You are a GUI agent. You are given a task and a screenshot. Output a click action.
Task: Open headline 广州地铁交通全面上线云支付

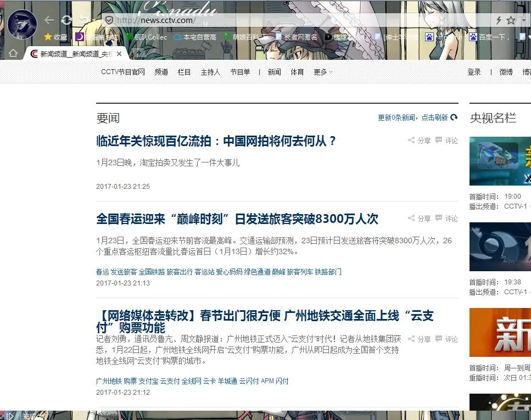pos(265,321)
